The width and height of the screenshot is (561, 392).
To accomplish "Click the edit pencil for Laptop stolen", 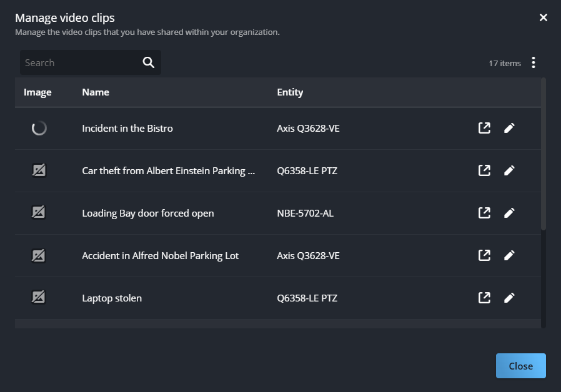I will coord(510,298).
